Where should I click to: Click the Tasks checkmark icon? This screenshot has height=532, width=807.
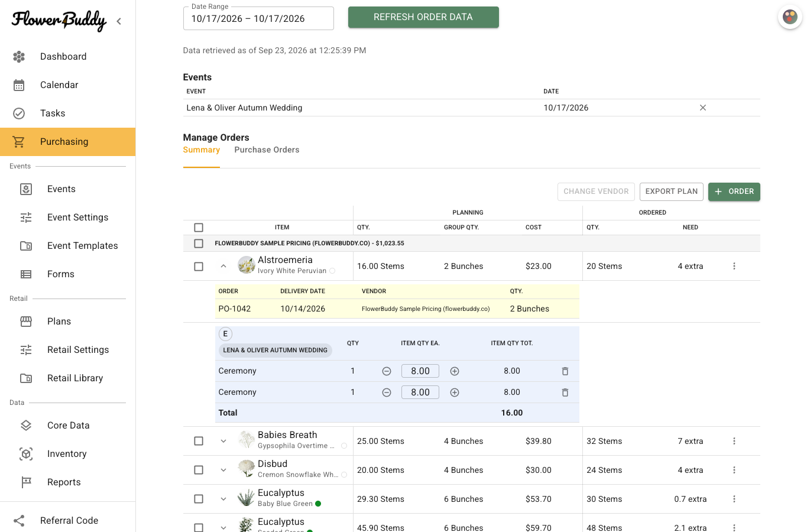coord(19,113)
